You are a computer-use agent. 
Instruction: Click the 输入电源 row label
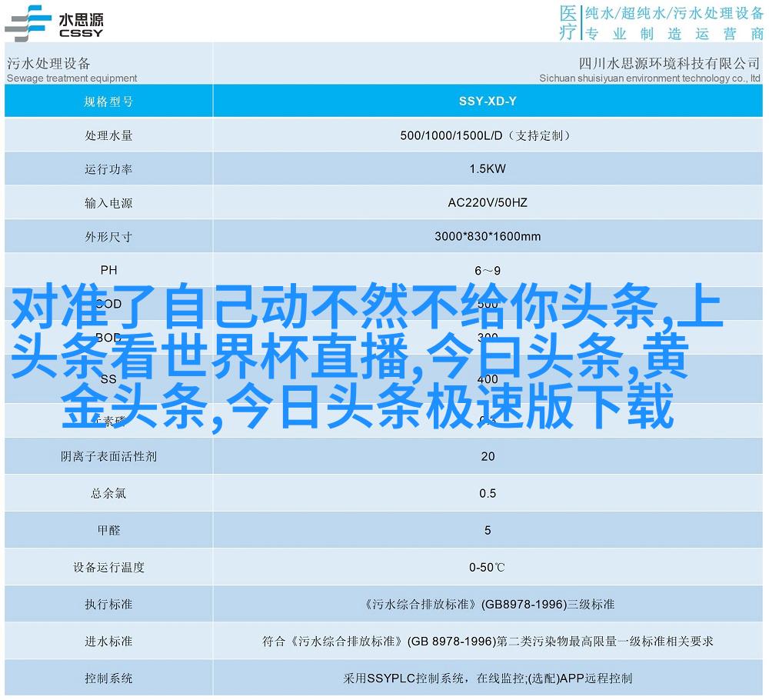[108, 203]
